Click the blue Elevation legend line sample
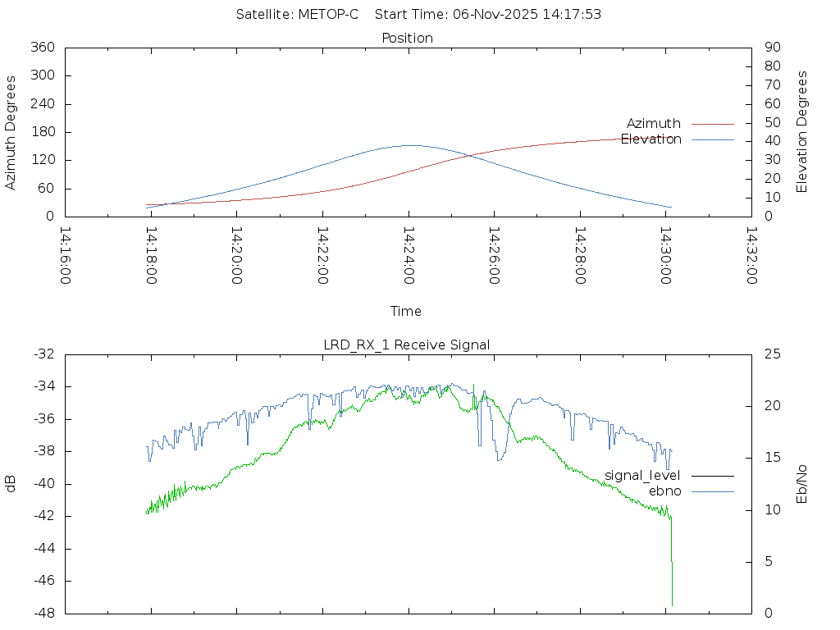This screenshot has height=630, width=840. (x=712, y=139)
